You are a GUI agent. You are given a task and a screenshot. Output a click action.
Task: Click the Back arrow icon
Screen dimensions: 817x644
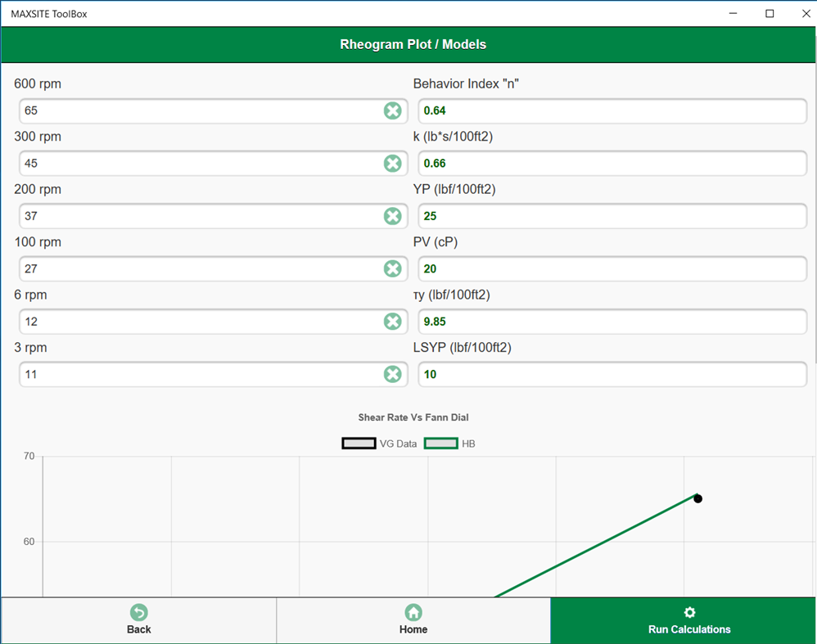click(x=138, y=610)
